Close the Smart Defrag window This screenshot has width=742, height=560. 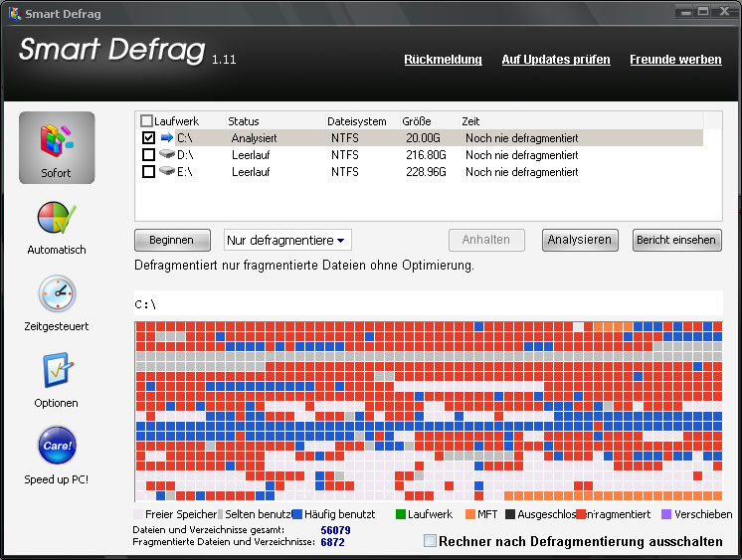pos(724,11)
